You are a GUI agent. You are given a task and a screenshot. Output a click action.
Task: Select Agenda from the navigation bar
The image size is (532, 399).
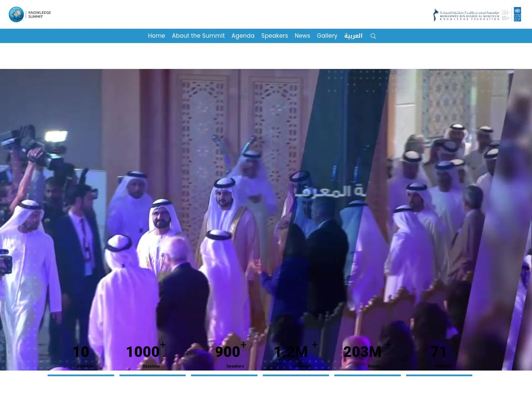click(243, 36)
